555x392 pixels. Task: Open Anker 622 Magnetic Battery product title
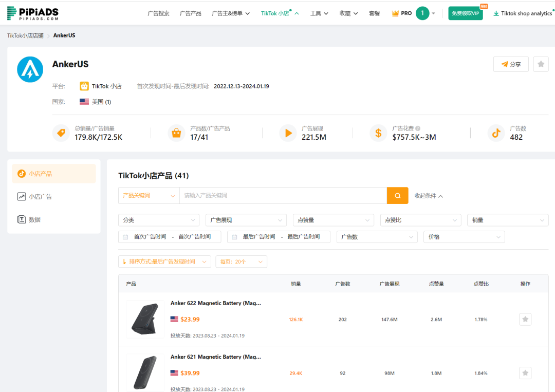[215, 303]
